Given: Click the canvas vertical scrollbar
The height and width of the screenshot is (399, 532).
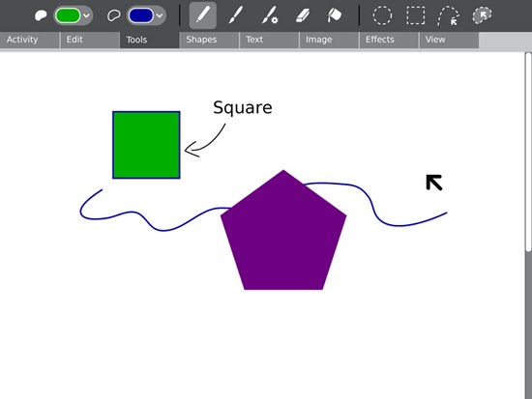Looking at the screenshot, I should click(528, 152).
